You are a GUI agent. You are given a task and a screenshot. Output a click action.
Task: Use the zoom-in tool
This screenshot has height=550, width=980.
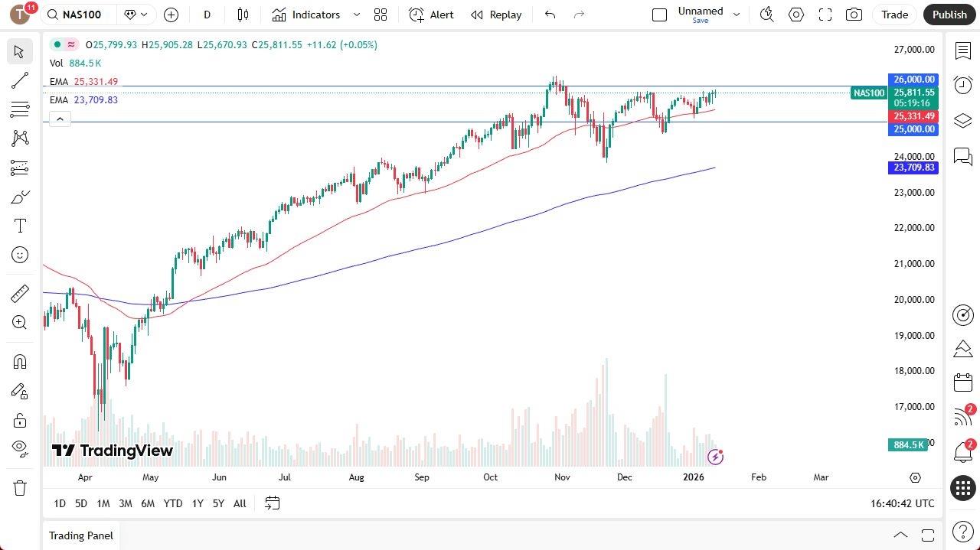(x=20, y=322)
